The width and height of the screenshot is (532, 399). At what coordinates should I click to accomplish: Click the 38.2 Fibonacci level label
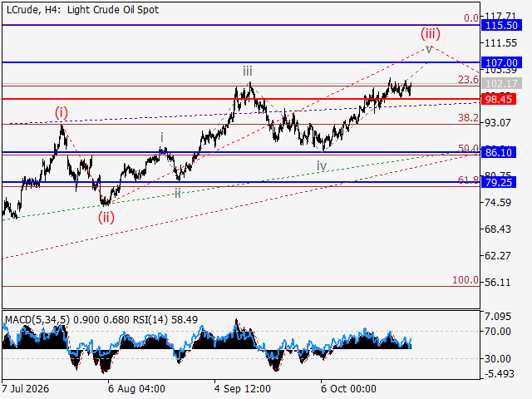pos(468,118)
